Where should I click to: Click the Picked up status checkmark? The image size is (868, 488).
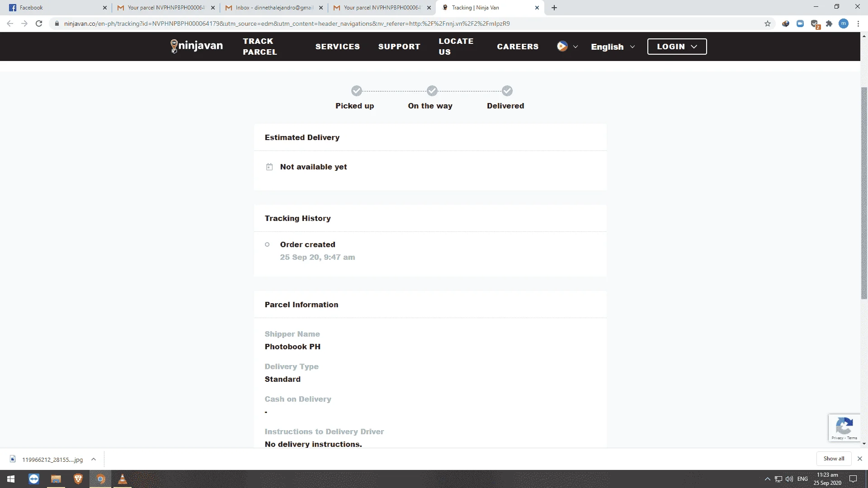click(357, 91)
